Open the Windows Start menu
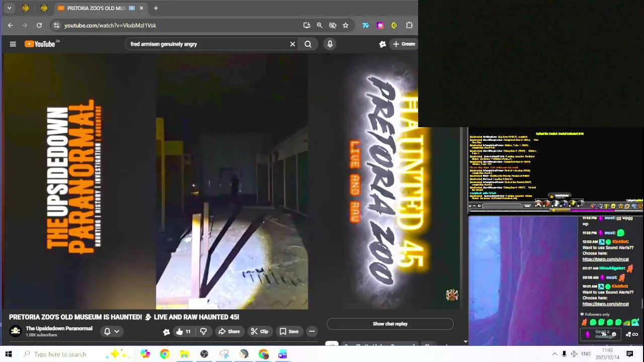The width and height of the screenshot is (644, 362). (x=9, y=354)
